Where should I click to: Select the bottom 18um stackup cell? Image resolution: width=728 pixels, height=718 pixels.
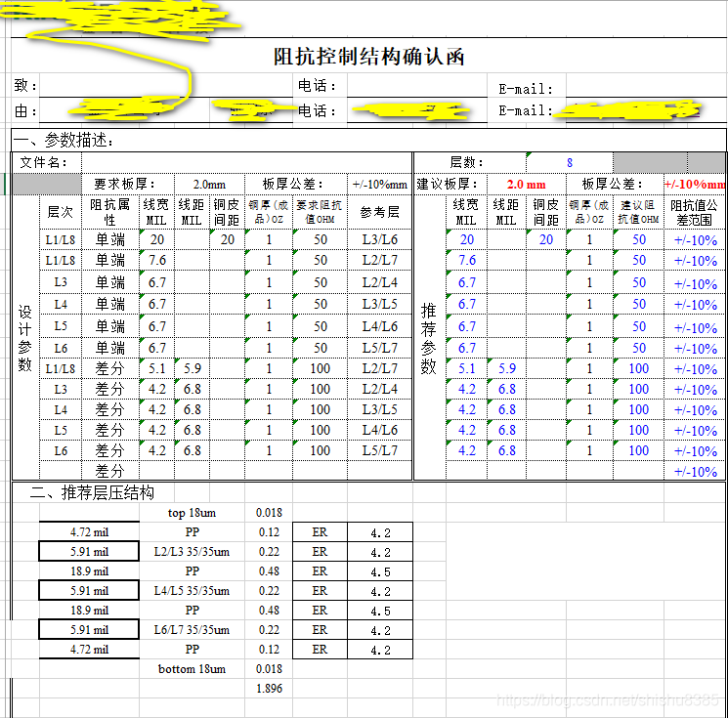pos(192,669)
